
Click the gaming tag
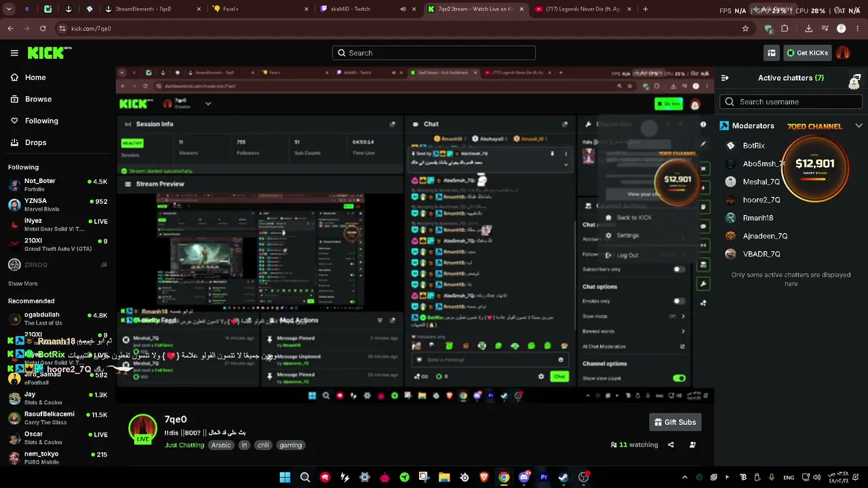click(290, 445)
